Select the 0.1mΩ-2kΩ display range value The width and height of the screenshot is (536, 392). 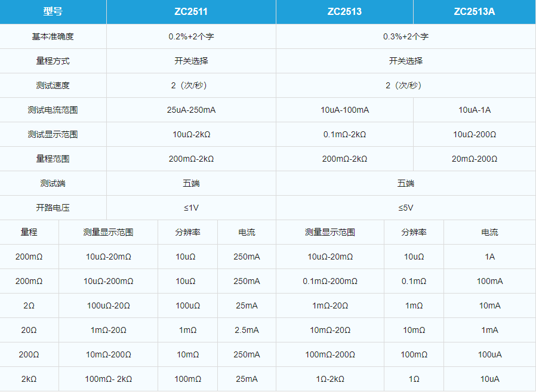tap(344, 134)
